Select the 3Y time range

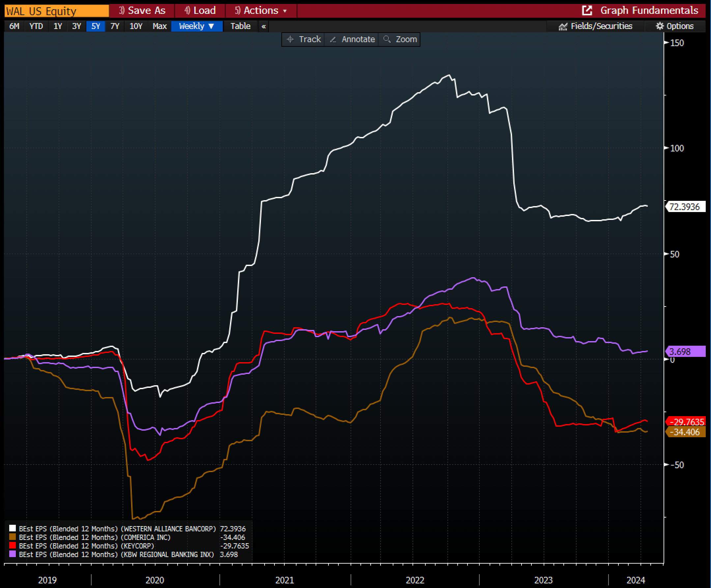[x=76, y=26]
